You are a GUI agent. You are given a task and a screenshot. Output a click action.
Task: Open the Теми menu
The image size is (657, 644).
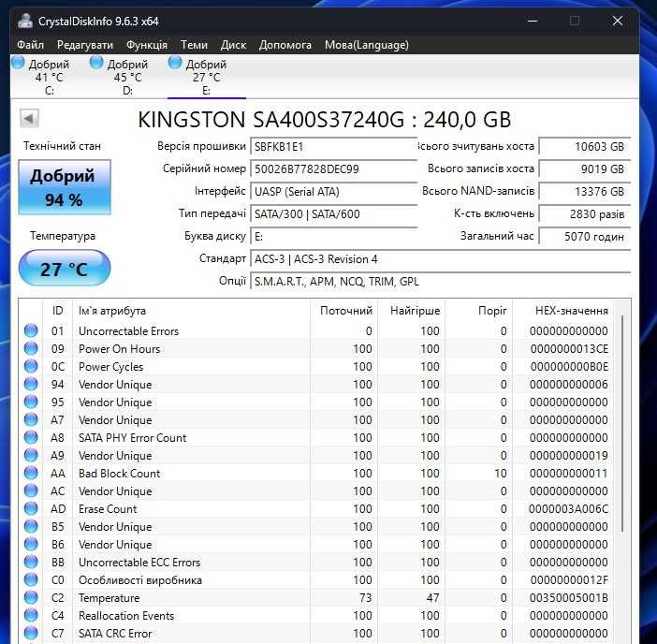pyautogui.click(x=194, y=45)
